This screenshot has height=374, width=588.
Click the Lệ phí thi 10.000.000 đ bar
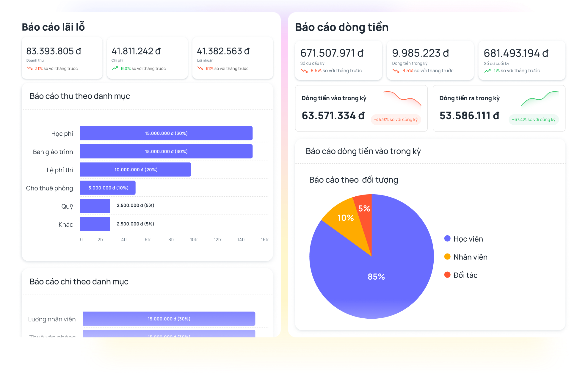point(136,170)
